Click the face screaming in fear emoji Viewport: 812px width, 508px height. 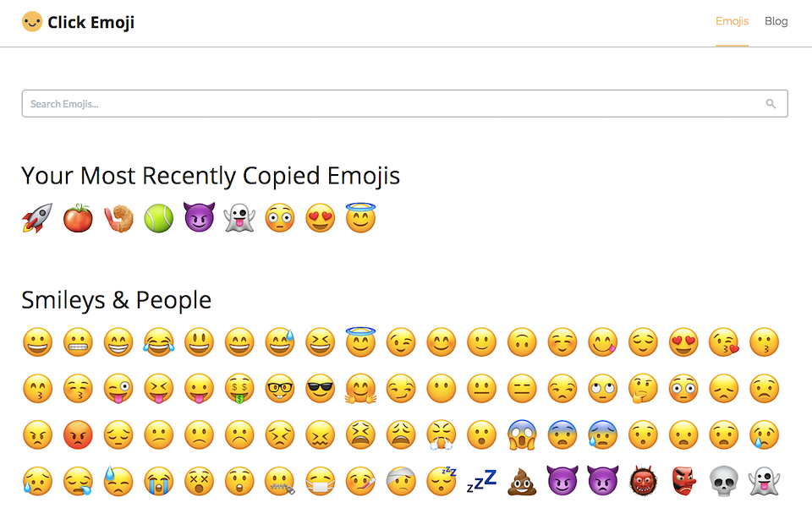coord(523,434)
